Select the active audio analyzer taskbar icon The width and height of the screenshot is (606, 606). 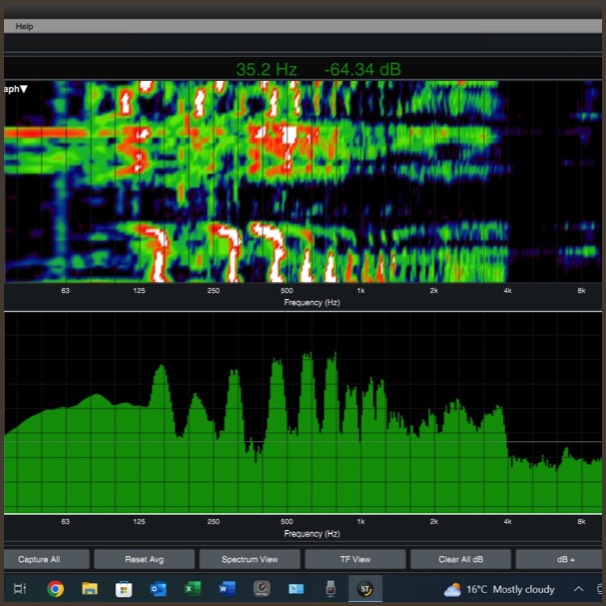365,589
